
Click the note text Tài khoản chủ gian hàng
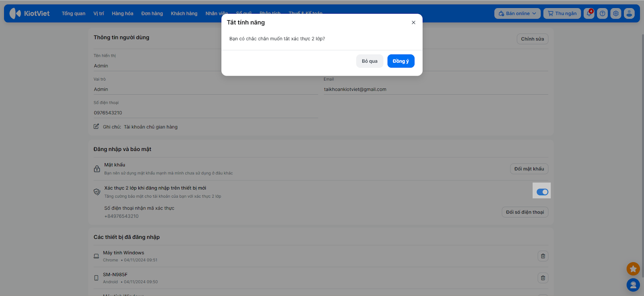click(151, 127)
